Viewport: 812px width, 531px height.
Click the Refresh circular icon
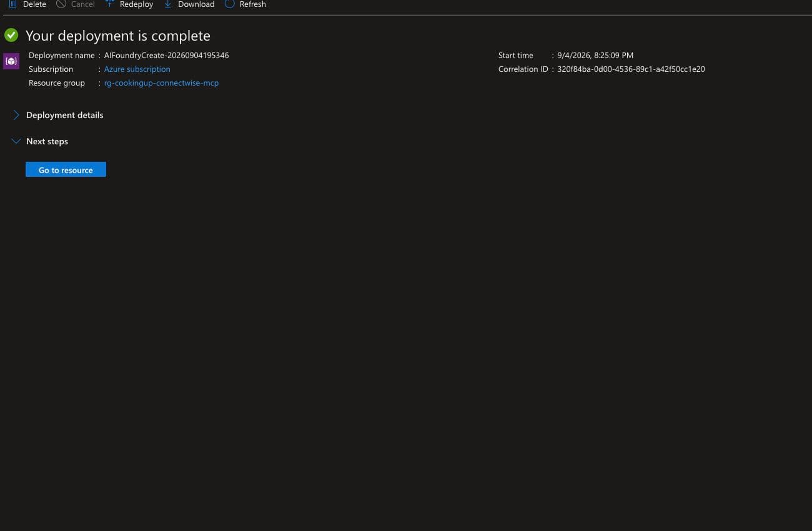click(x=229, y=4)
